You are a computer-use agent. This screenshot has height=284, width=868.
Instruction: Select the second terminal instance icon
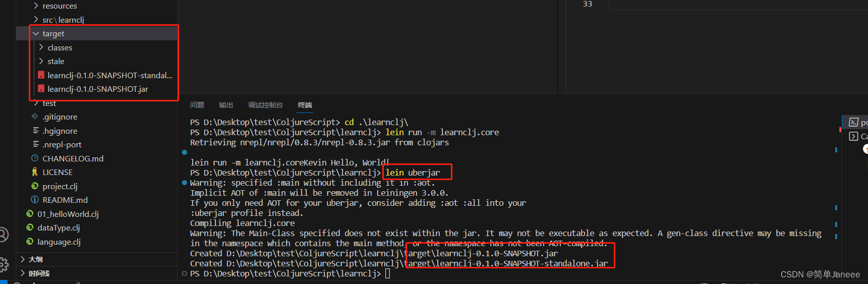(853, 136)
